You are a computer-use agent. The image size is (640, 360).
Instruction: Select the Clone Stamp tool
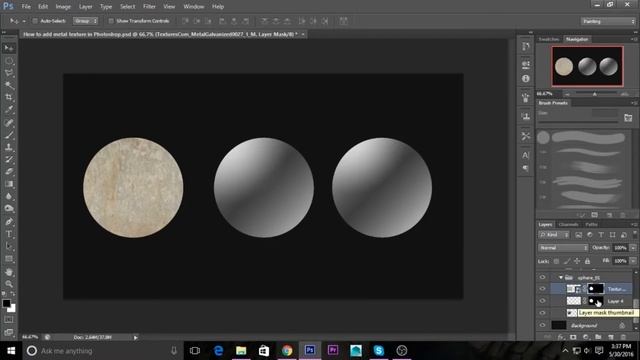[9, 147]
